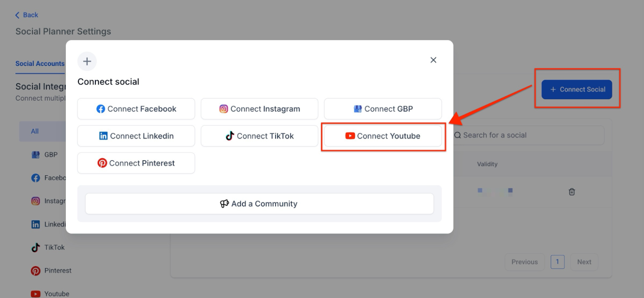Click Add a Community button

click(x=259, y=204)
